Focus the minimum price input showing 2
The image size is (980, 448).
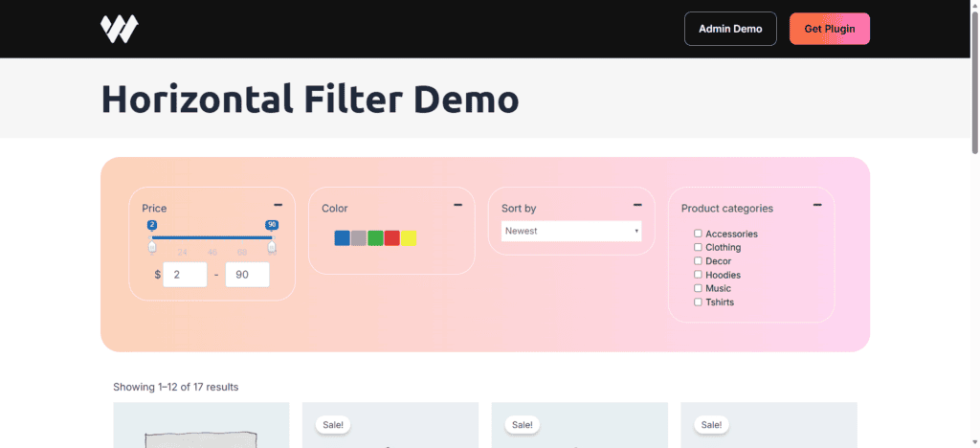click(185, 275)
